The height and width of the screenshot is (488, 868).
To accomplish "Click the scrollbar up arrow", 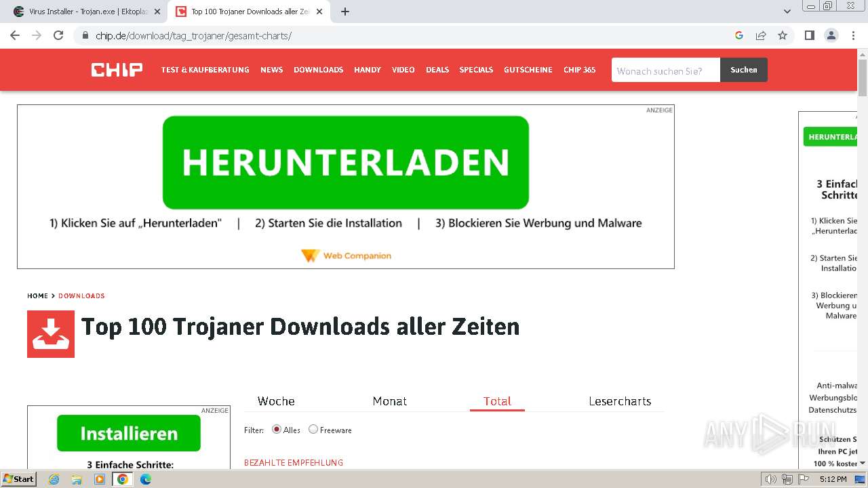I will pyautogui.click(x=863, y=54).
